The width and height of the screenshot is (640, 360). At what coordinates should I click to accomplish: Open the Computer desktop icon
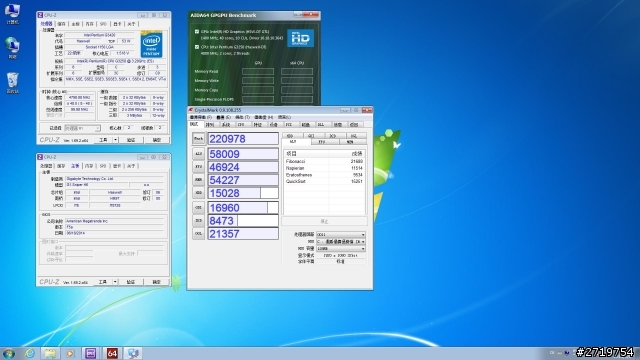[12, 13]
